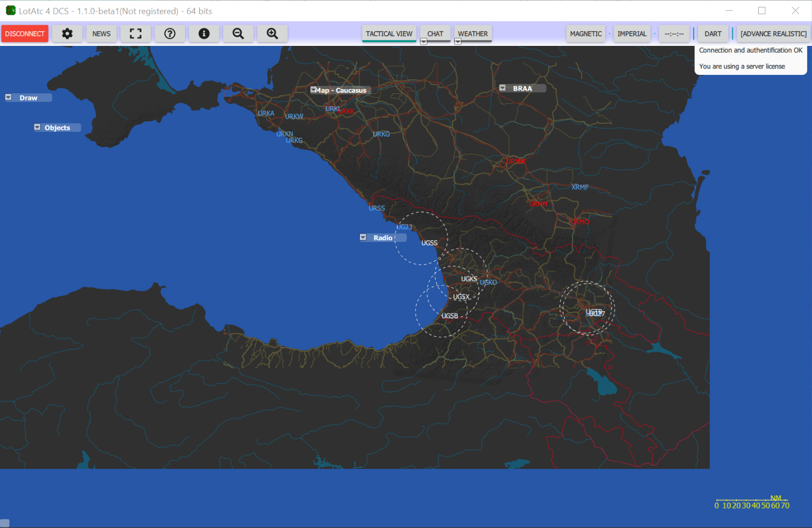The width and height of the screenshot is (812, 528).
Task: Select the XRMF airbase label
Action: click(x=580, y=187)
